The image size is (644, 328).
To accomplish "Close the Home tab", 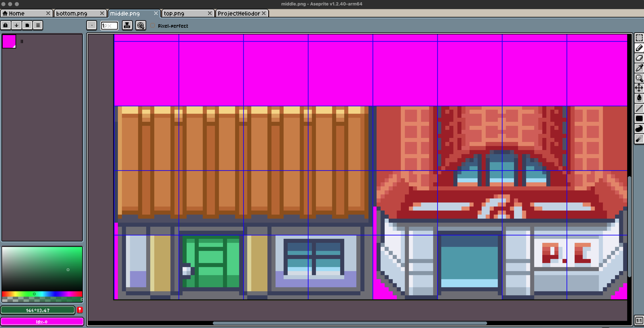I will pyautogui.click(x=48, y=13).
